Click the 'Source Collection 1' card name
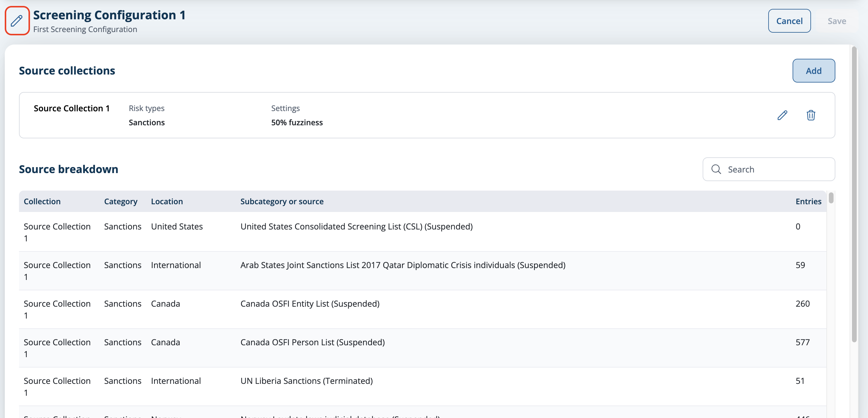 pos(72,108)
